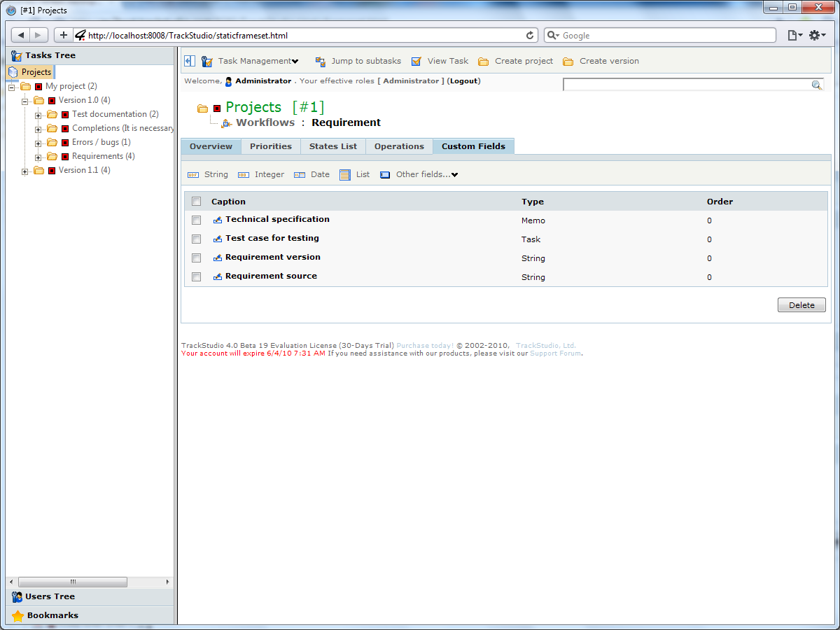Click the Bookmarks star icon
The image size is (840, 630).
click(x=17, y=616)
